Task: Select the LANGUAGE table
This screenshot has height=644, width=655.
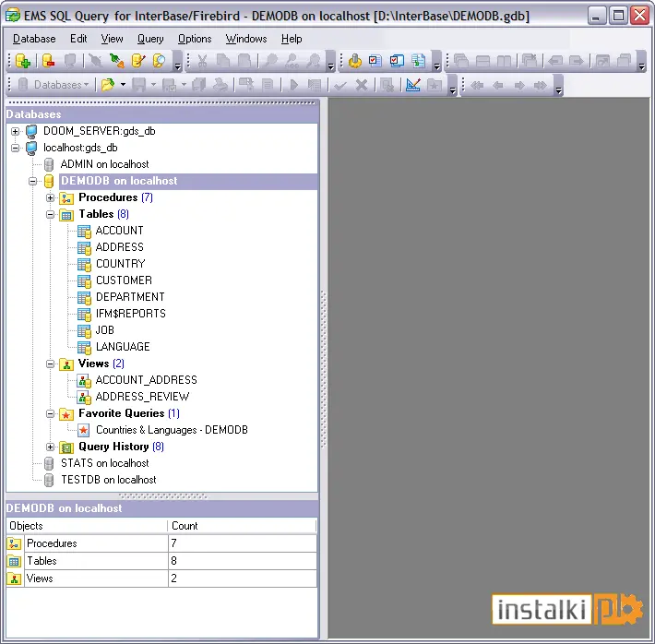Action: 123,347
